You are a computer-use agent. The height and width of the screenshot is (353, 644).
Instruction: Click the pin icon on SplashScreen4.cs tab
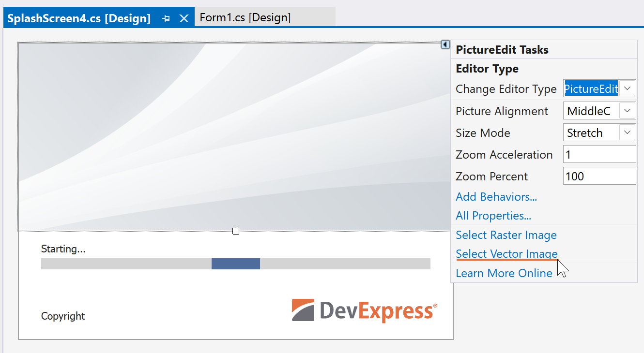click(x=166, y=18)
